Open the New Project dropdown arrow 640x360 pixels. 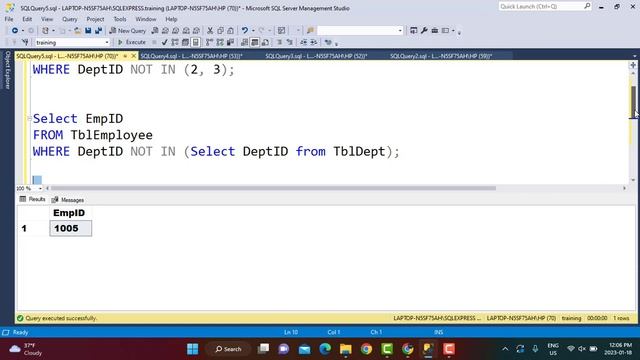coord(53,31)
